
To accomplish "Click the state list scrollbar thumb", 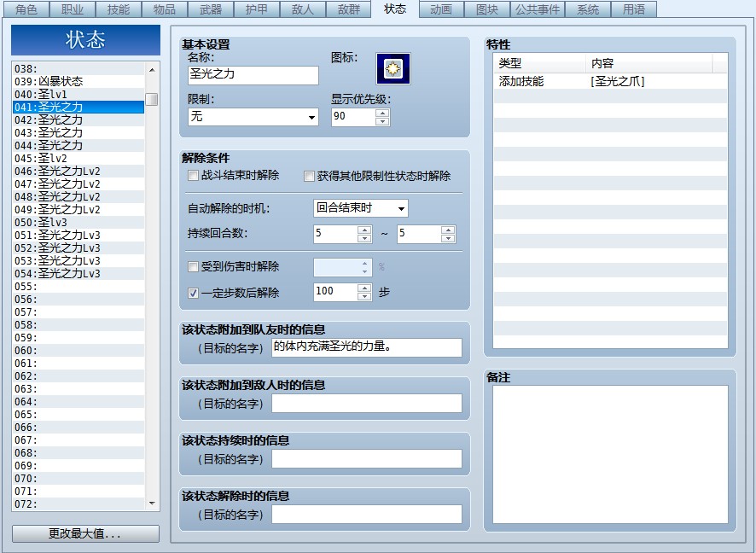I will (x=152, y=99).
